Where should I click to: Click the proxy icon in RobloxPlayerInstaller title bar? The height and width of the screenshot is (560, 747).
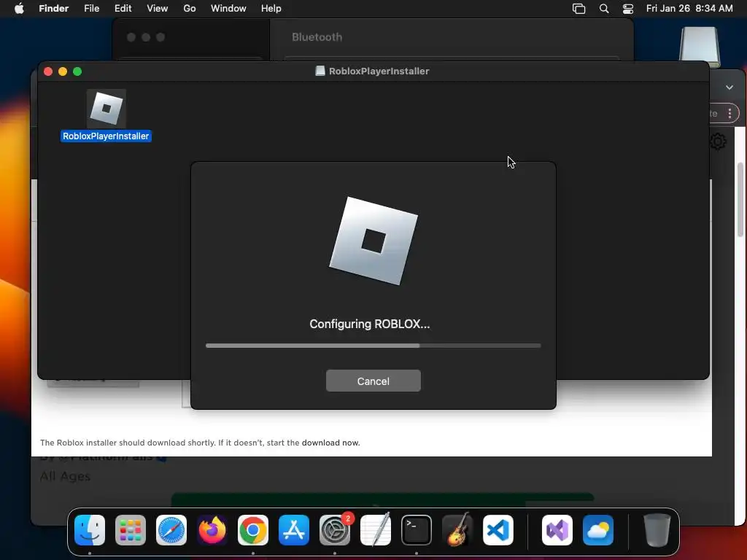(320, 71)
